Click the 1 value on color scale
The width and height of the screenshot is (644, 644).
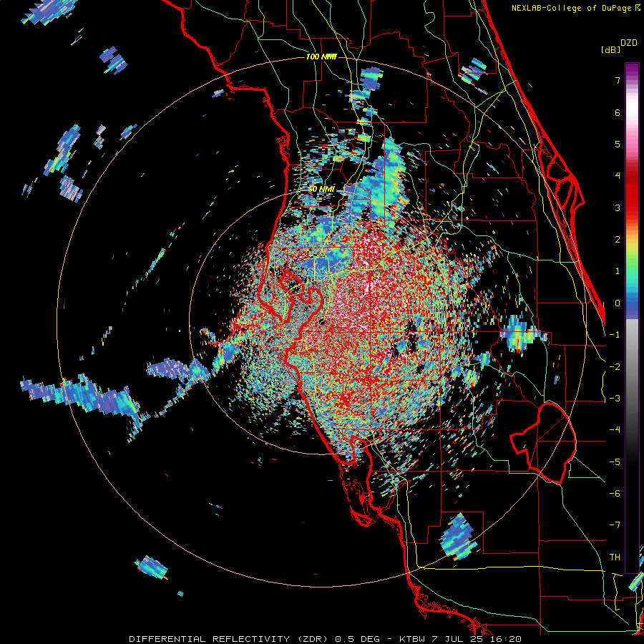tap(618, 271)
